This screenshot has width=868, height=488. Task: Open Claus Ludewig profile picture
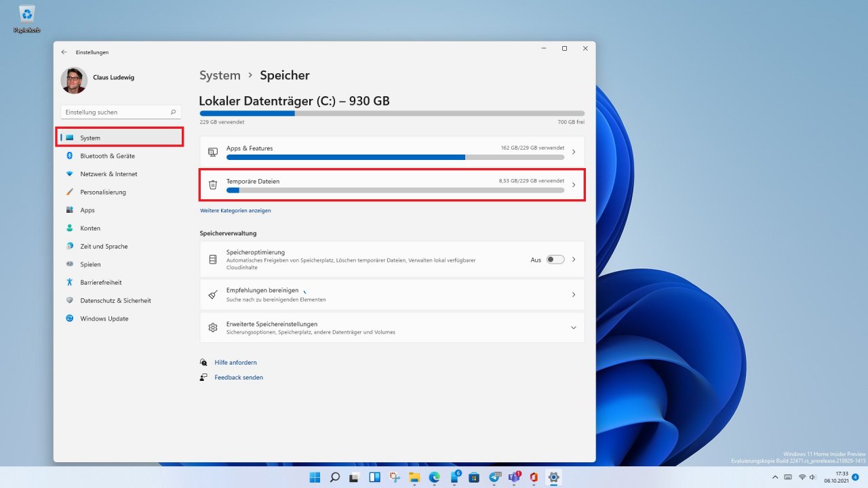(74, 80)
